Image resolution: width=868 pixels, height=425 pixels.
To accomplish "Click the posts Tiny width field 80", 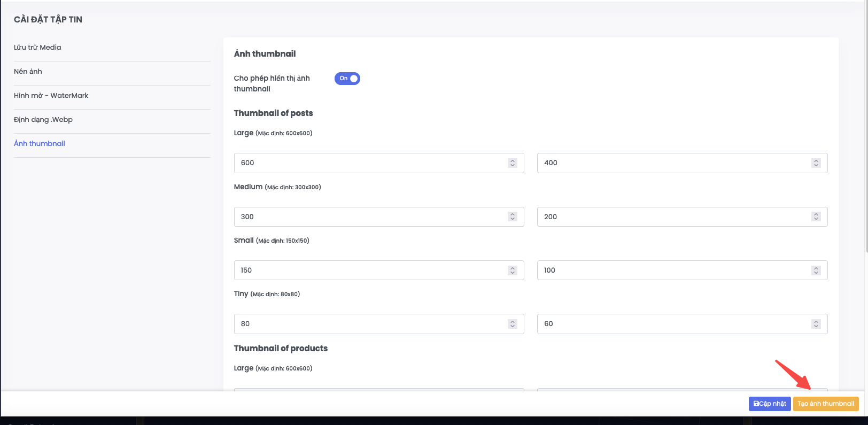I will 379,324.
